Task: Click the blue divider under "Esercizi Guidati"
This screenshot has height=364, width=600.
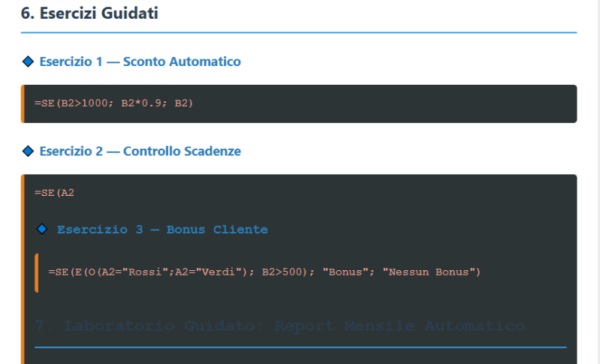Action: [299, 33]
